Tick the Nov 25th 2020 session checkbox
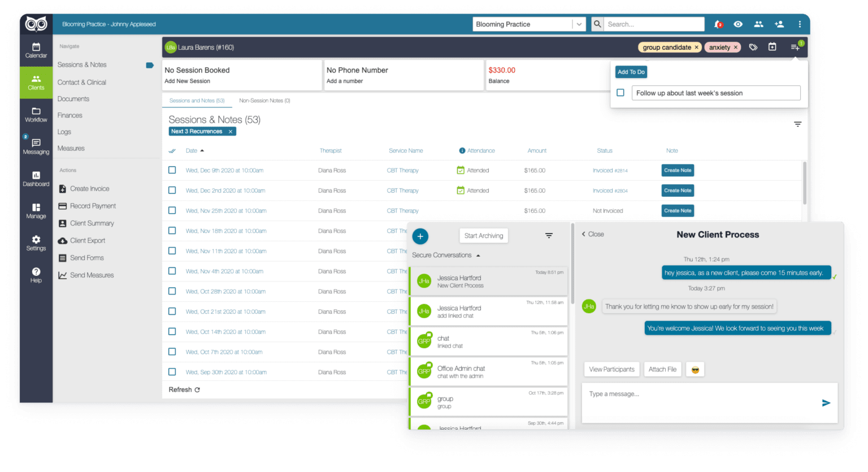The width and height of the screenshot is (868, 472). 172,210
